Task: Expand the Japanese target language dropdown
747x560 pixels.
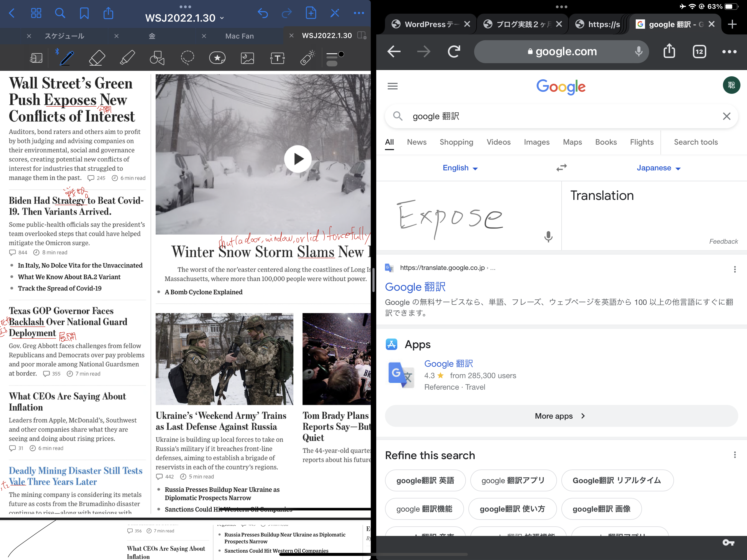Action: coord(658,168)
